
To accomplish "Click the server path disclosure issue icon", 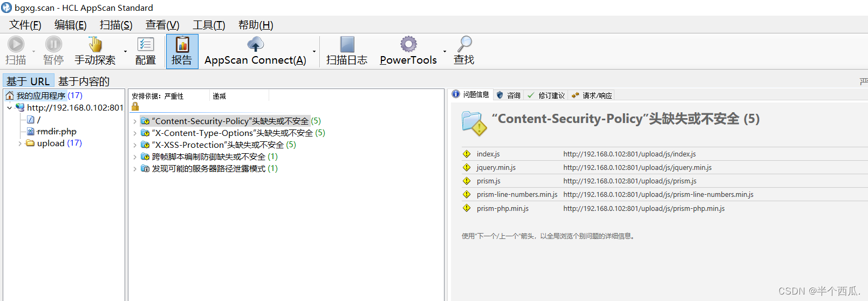I will (145, 168).
